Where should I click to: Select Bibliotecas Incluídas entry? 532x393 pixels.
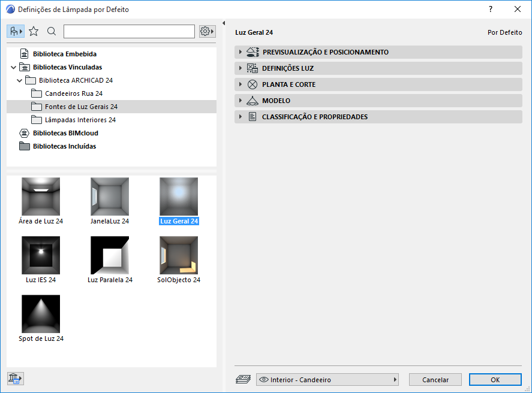pyautogui.click(x=64, y=146)
